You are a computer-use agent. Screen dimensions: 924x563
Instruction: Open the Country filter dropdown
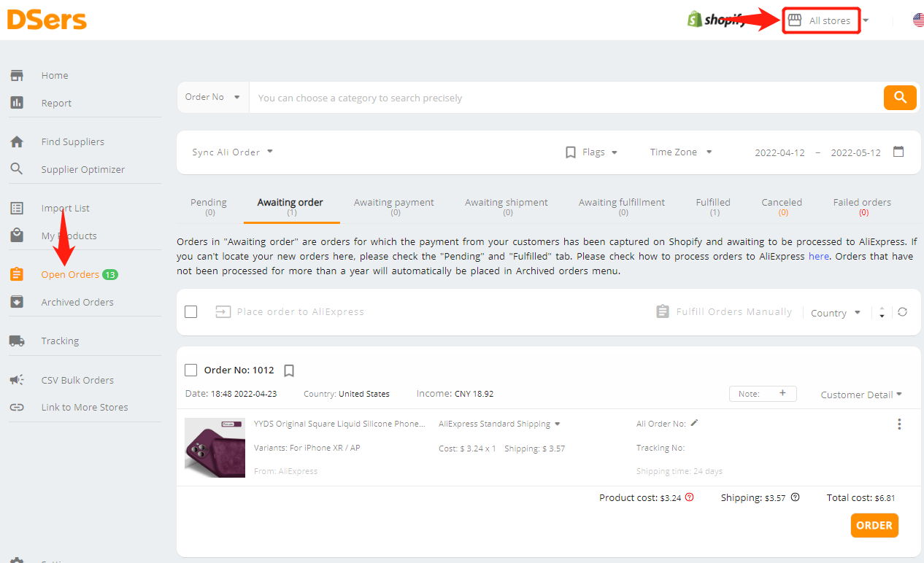836,313
